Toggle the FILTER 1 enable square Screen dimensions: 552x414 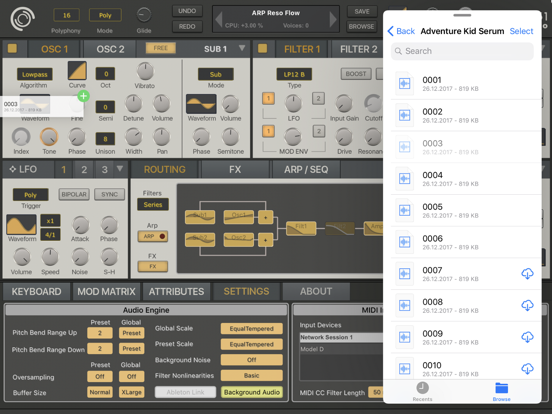(262, 48)
